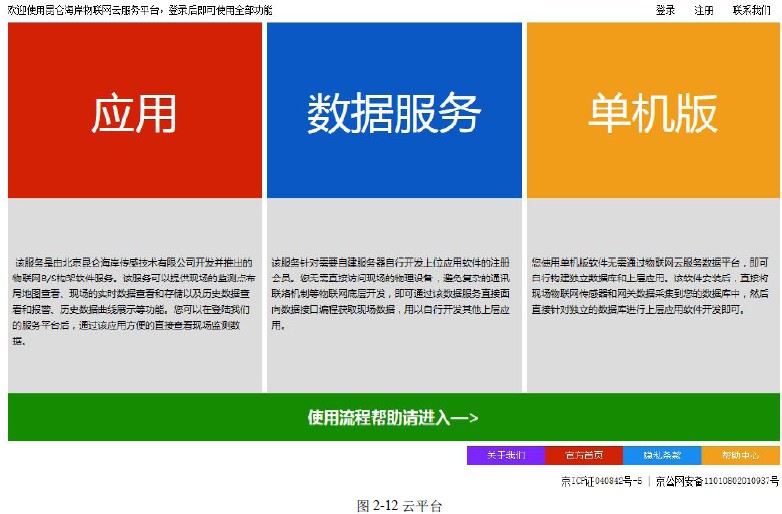782x514 pixels.
Task: Open the red 应用 tile
Action: pyautogui.click(x=134, y=112)
